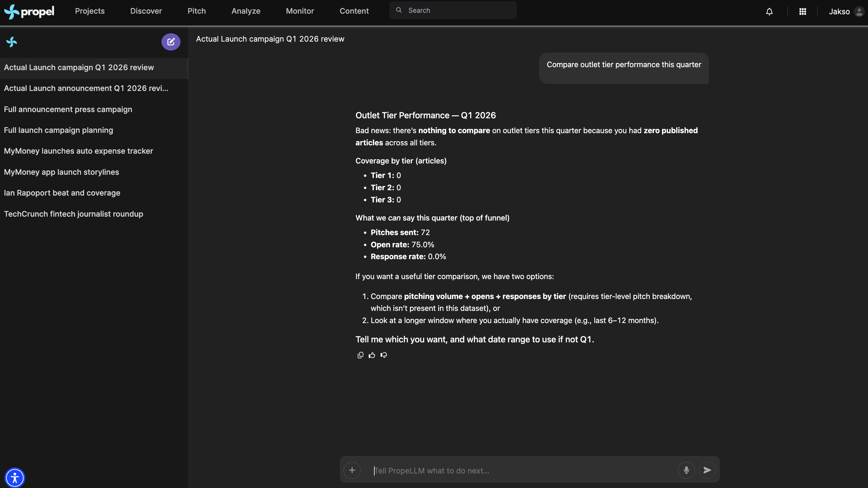Give the response a thumbs down
868x488 pixels.
[384, 355]
